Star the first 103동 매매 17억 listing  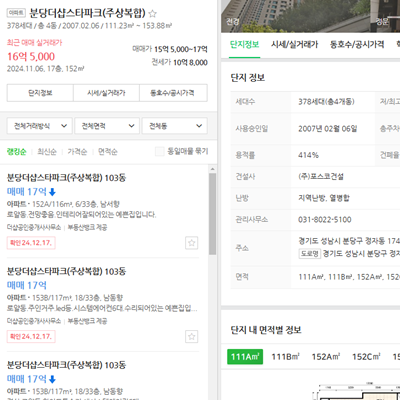(x=191, y=243)
